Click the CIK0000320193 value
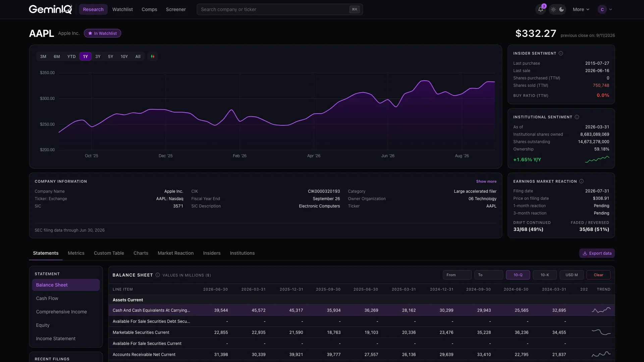The image size is (644, 362). click(324, 191)
